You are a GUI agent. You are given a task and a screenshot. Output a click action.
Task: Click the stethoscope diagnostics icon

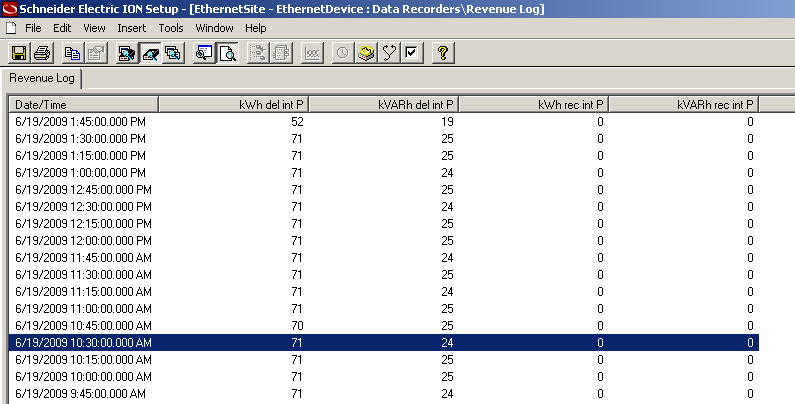click(x=389, y=53)
